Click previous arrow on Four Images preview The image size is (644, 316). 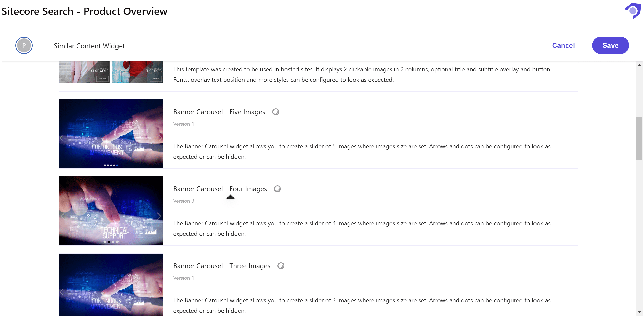click(x=63, y=216)
